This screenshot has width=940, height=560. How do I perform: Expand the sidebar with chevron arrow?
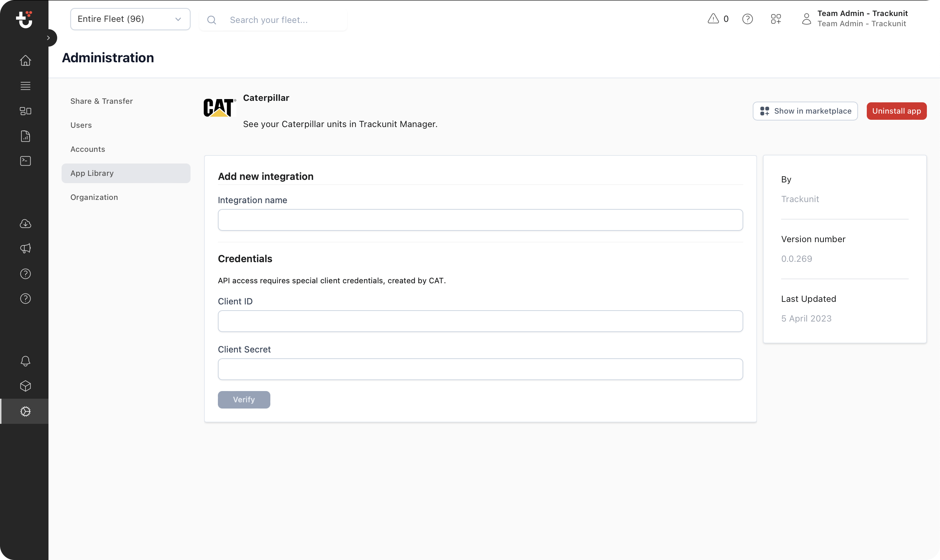pos(48,38)
